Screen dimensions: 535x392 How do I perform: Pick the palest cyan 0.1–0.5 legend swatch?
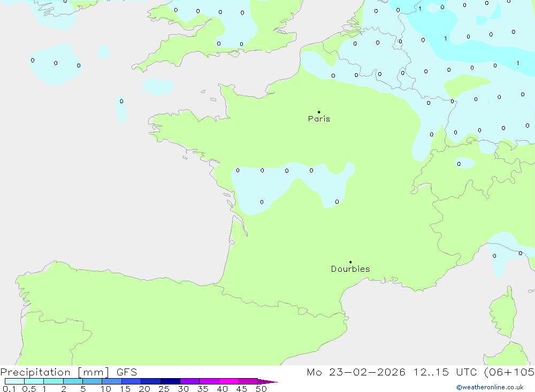14,381
